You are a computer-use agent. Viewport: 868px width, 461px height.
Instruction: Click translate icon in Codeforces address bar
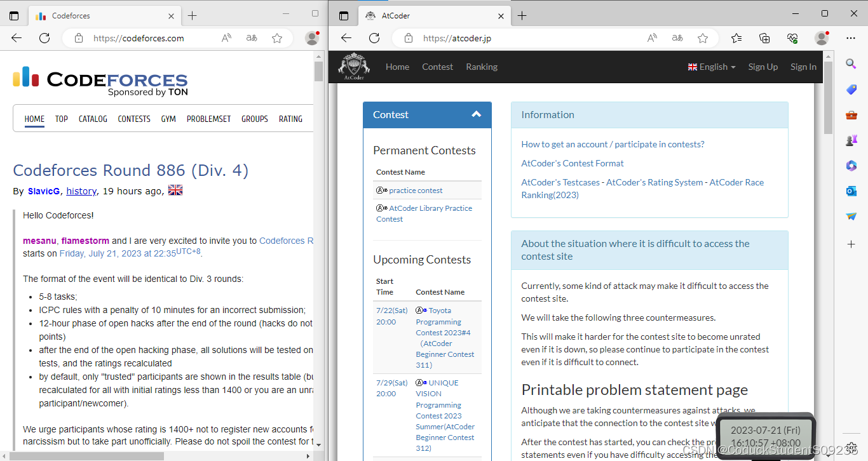(252, 38)
